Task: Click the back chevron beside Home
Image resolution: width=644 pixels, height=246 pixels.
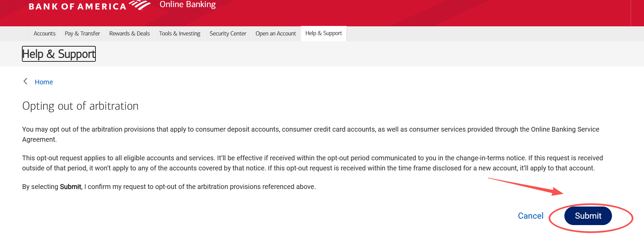Action: tap(25, 81)
